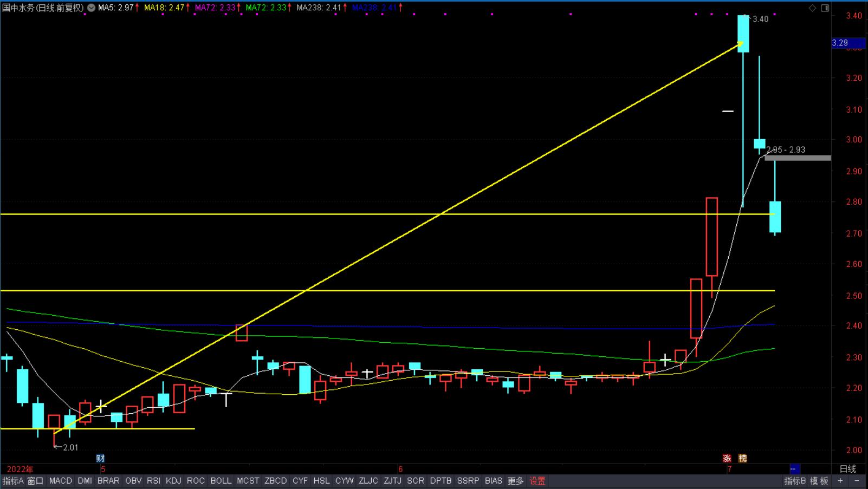Zoom in chart with plus button
This screenshot has width=868, height=489.
(840, 481)
